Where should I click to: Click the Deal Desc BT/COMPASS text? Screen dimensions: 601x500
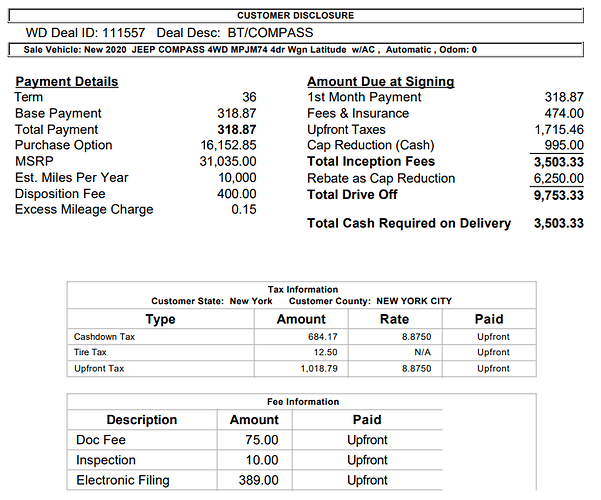point(235,33)
